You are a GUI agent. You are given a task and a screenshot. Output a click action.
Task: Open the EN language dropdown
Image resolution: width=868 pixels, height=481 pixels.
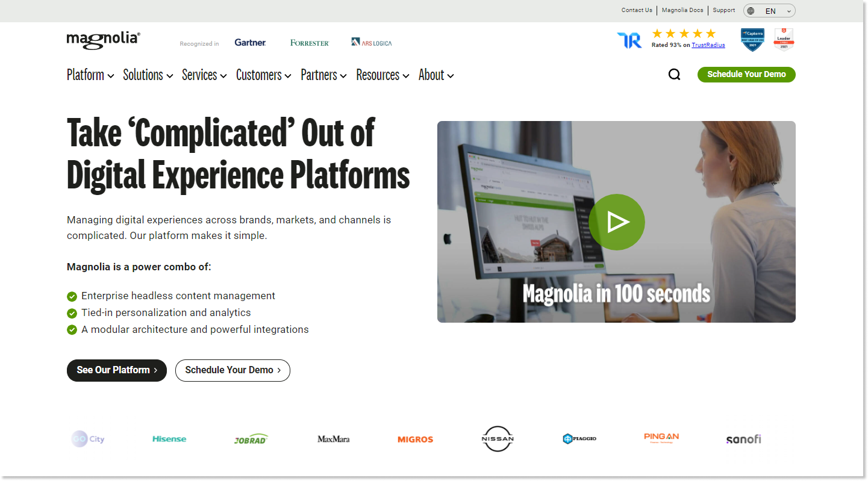770,11
